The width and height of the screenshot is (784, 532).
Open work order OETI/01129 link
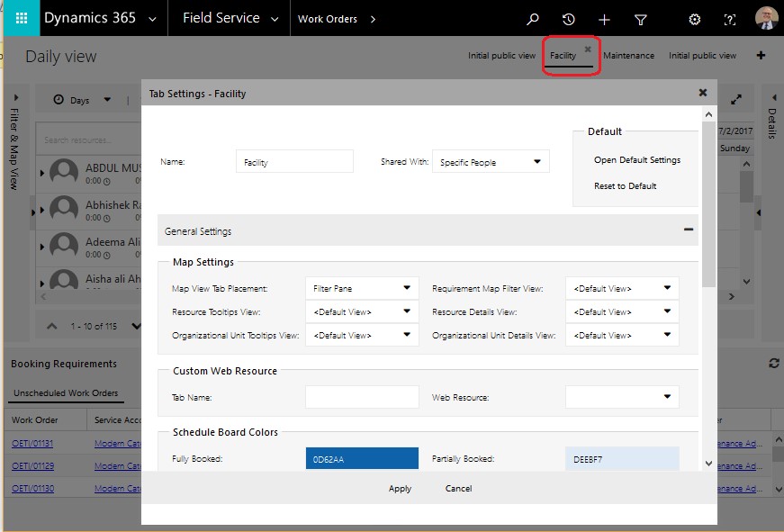(33, 466)
